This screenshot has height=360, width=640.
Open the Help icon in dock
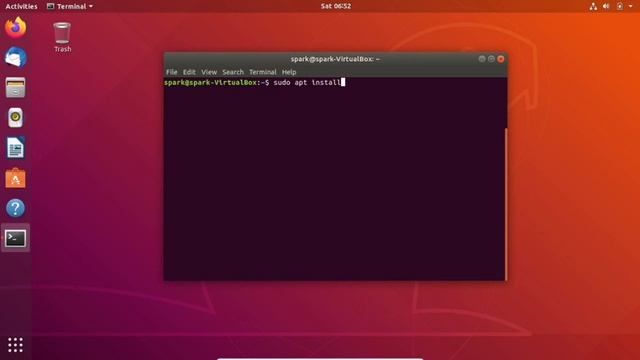point(16,208)
